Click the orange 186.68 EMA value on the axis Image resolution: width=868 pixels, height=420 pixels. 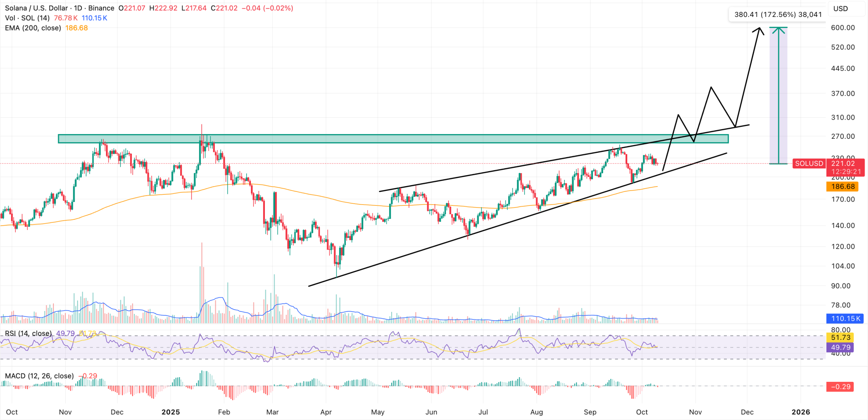tap(843, 187)
